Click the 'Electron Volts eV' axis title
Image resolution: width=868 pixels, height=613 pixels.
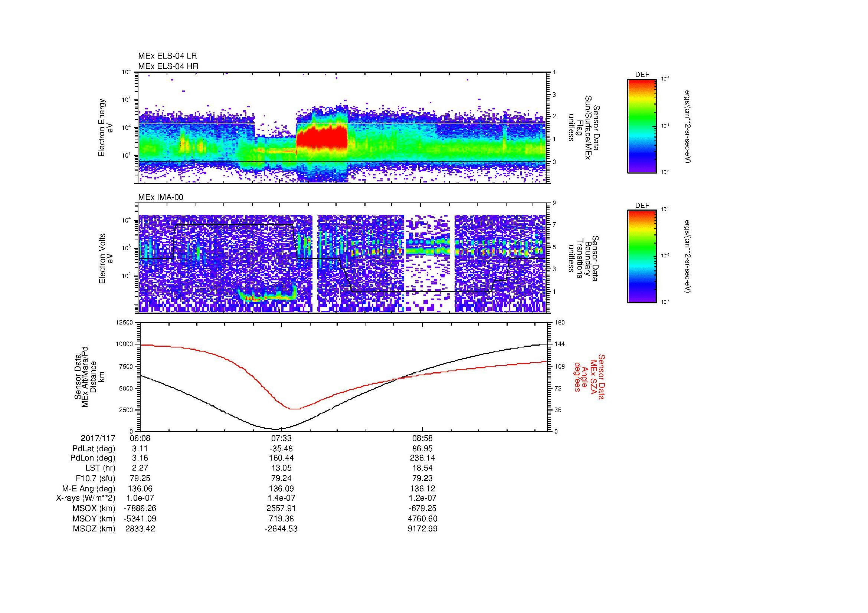coord(105,258)
